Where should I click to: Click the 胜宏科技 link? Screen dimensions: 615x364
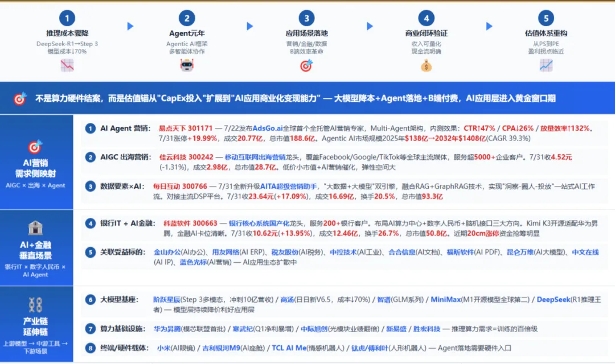(427, 329)
